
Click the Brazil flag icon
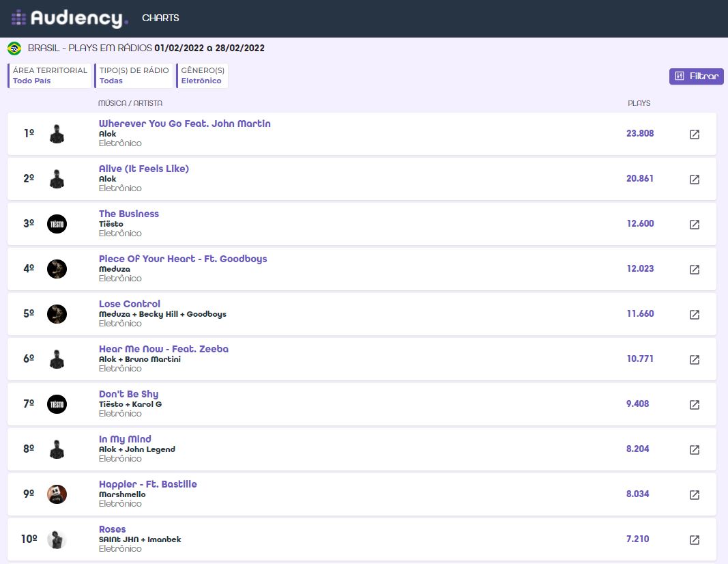(14, 48)
